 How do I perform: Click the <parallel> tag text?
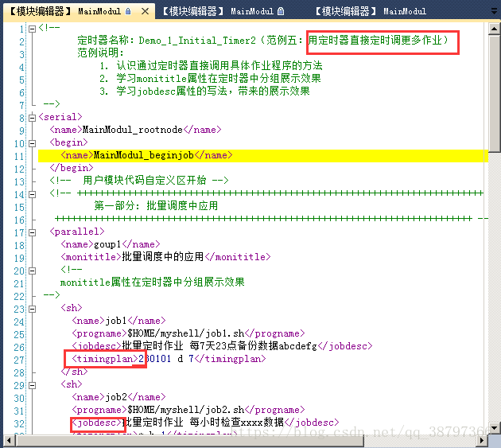point(77,232)
